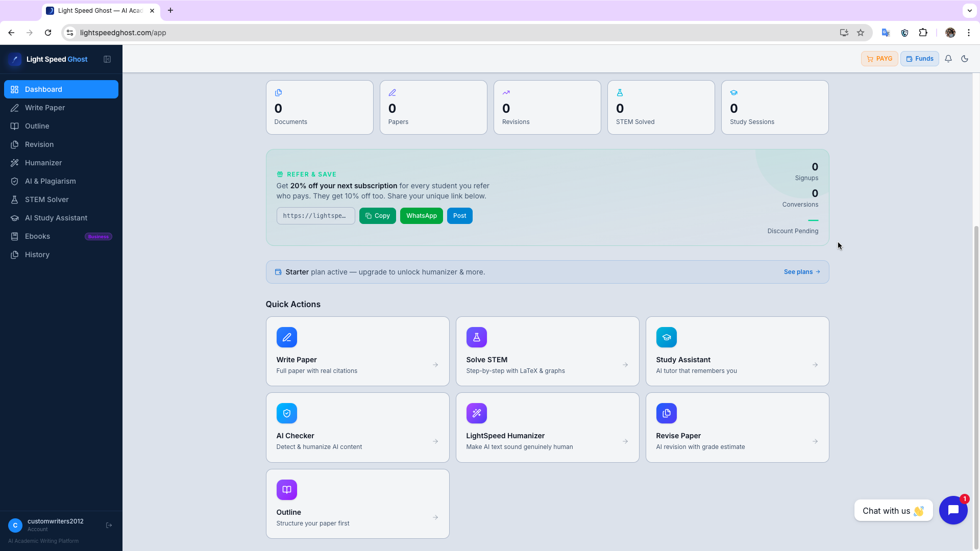
Task: Open the tab search dropdown arrow
Action: tap(969, 10)
